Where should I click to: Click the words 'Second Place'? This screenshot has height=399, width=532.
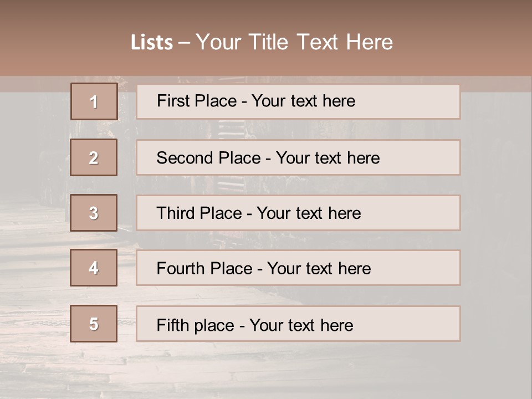pos(209,158)
